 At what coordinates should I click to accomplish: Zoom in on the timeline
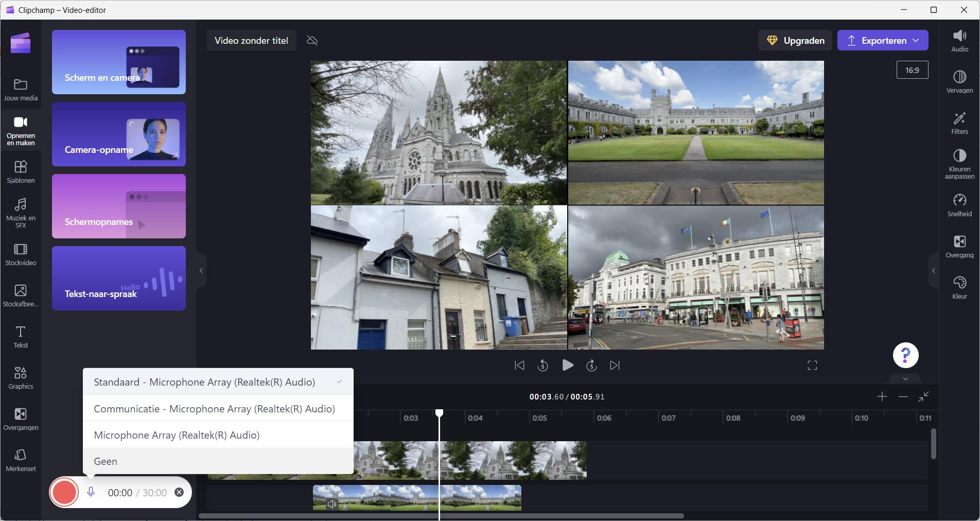tap(882, 396)
